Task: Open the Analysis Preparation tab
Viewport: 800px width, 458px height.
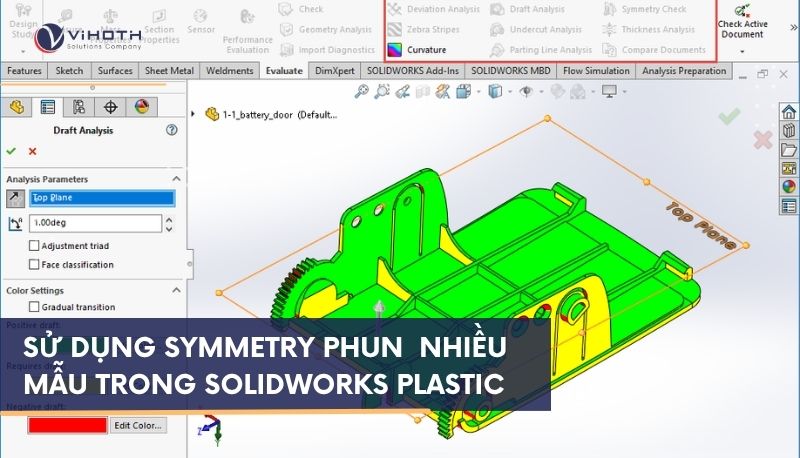Action: tap(684, 71)
